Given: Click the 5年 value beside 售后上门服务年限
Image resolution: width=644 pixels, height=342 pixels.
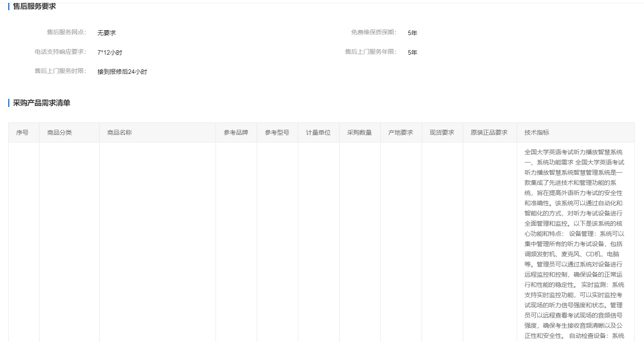Looking at the screenshot, I should coord(412,52).
